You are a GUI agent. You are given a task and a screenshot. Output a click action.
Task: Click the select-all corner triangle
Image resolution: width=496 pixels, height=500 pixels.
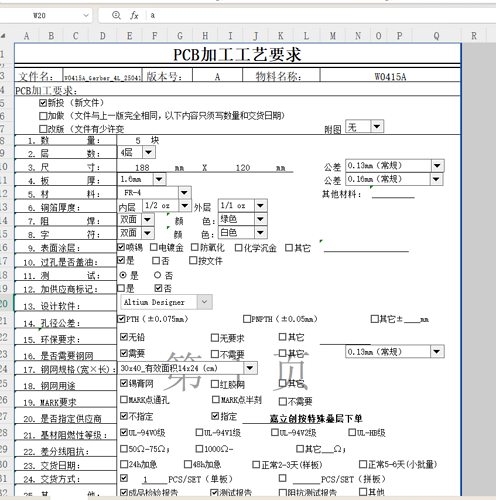point(3,35)
